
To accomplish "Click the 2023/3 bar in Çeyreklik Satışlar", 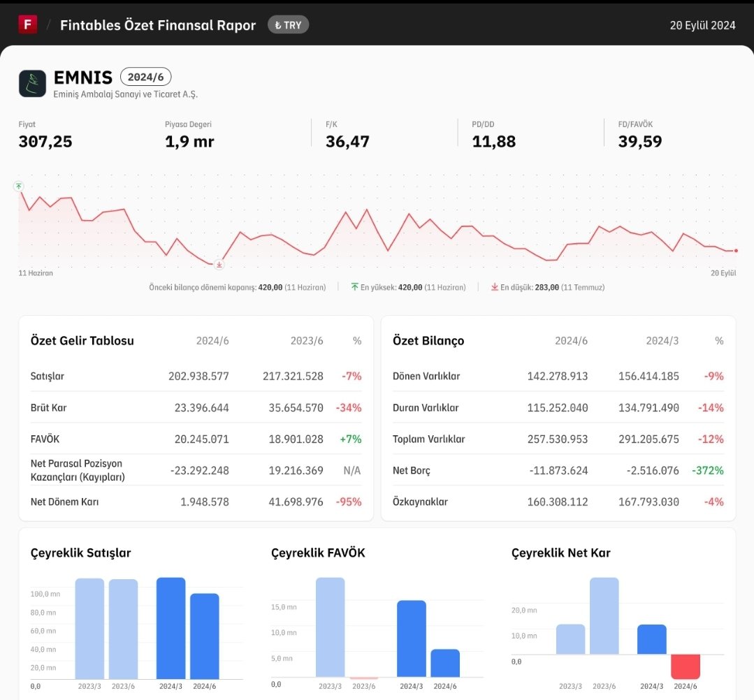I will (x=89, y=628).
